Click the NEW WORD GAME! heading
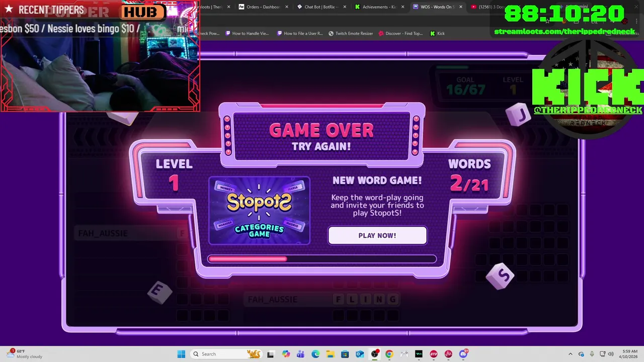The width and height of the screenshot is (644, 362). [377, 180]
